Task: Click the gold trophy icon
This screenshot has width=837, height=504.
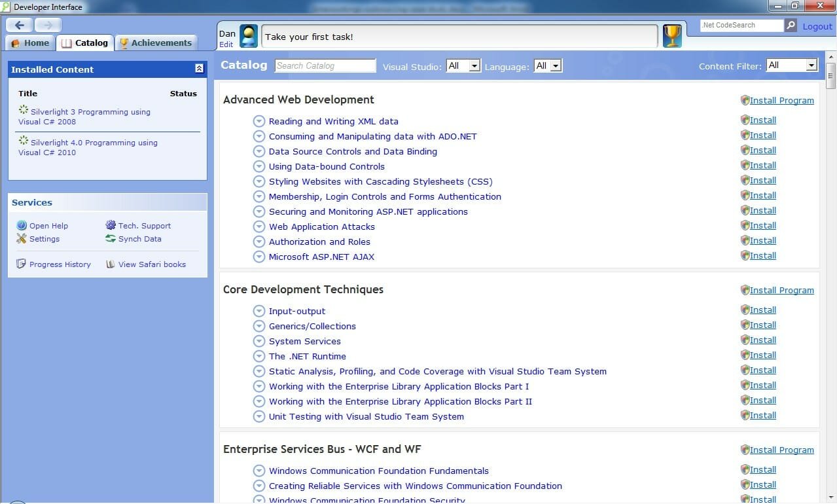Action: pos(672,36)
